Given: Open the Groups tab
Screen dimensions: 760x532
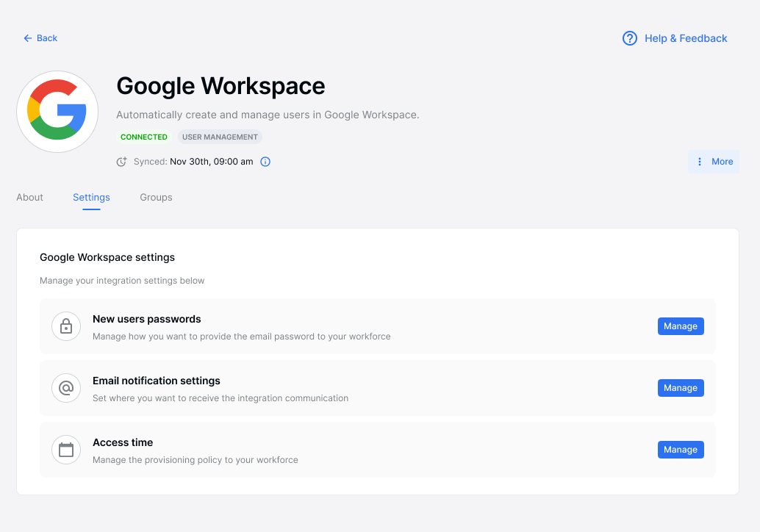Looking at the screenshot, I should [156, 198].
